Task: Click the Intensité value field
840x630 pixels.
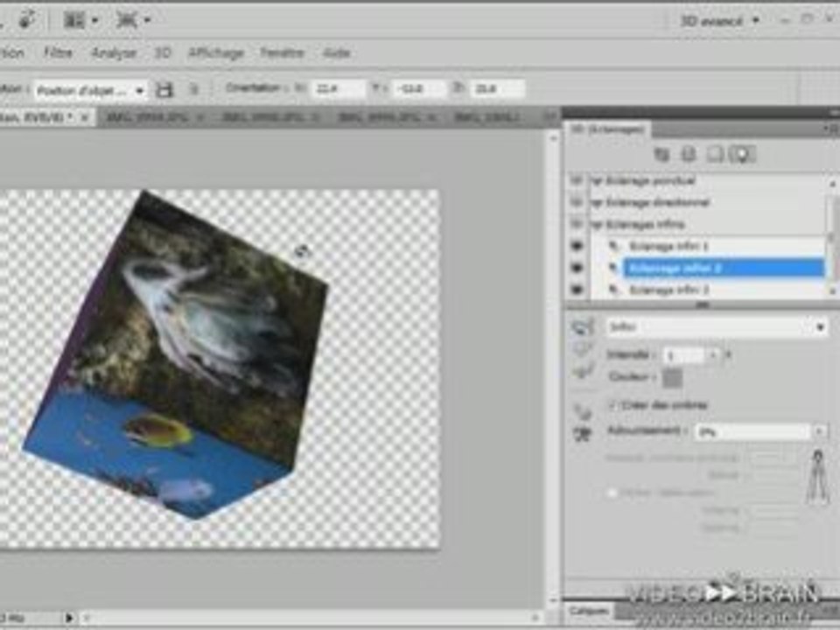Action: click(x=684, y=356)
